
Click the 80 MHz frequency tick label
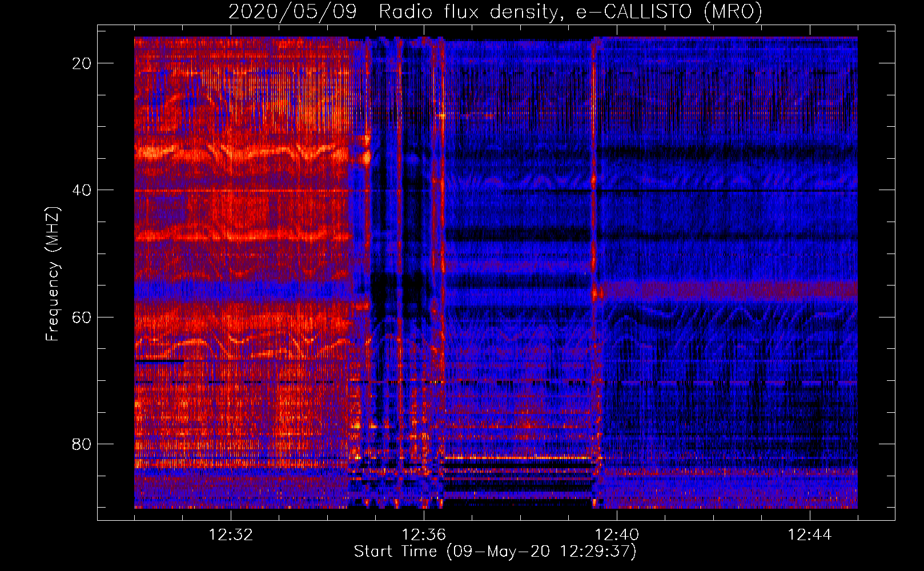tap(82, 444)
